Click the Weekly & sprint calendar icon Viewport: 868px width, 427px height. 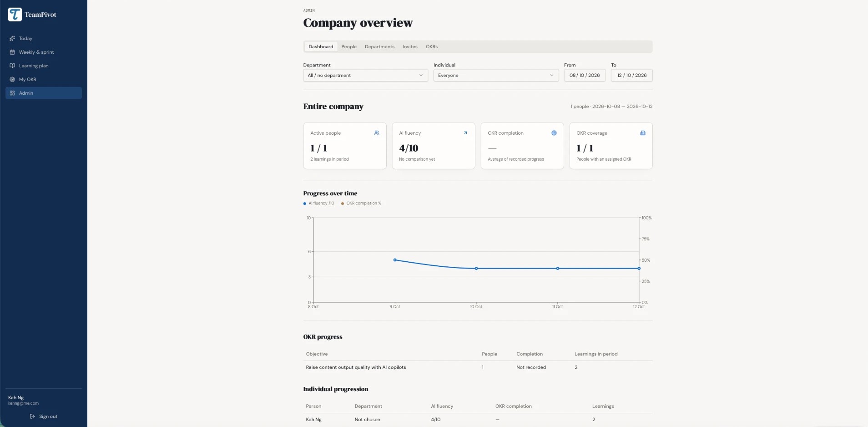12,52
